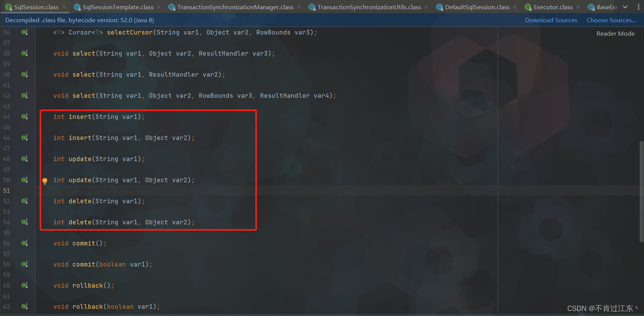Viewport: 644px width, 316px height.
Task: Click line number 51 in the gutter
Action: coord(7,191)
